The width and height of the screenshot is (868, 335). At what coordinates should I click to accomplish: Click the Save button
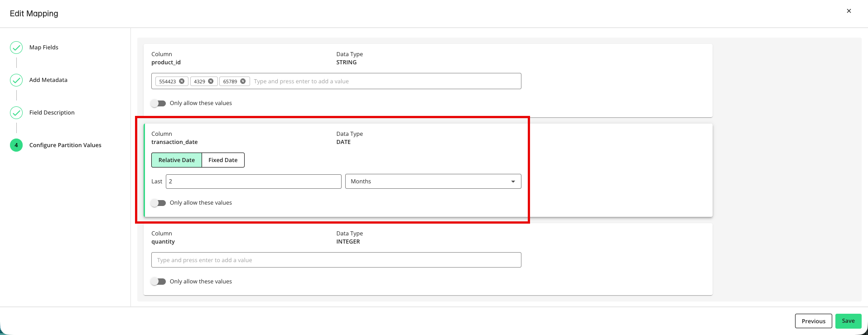(849, 321)
